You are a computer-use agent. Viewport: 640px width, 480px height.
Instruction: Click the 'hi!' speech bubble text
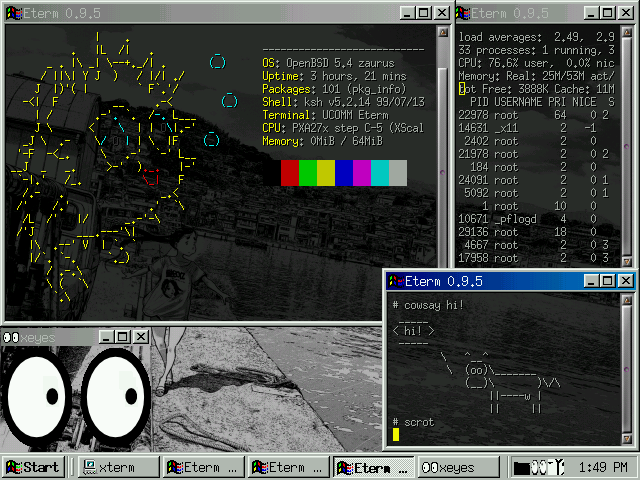(x=413, y=331)
